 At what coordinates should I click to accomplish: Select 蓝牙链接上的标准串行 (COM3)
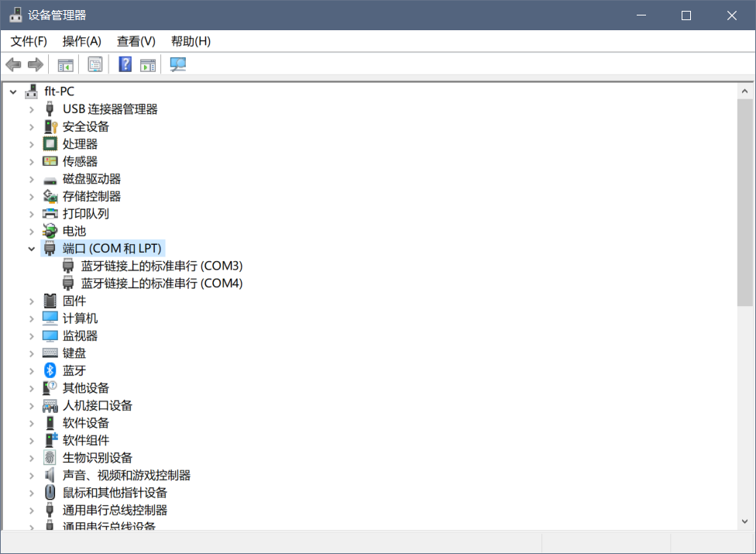162,266
